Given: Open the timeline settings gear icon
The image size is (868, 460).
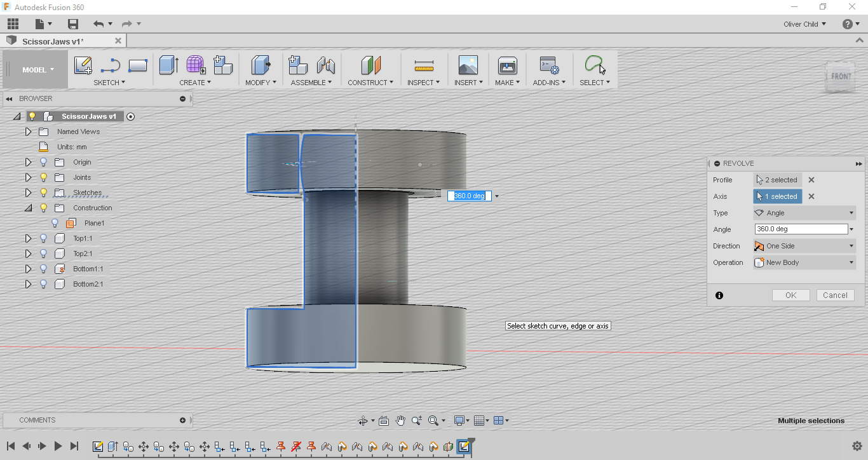Looking at the screenshot, I should point(857,446).
